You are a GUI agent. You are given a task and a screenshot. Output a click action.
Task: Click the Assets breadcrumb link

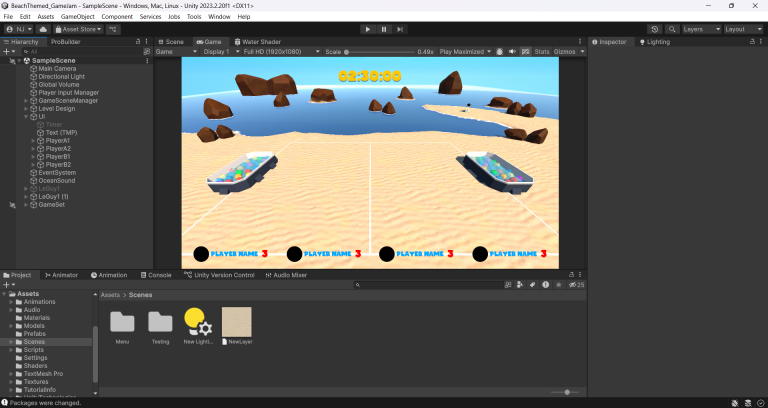[x=110, y=295]
